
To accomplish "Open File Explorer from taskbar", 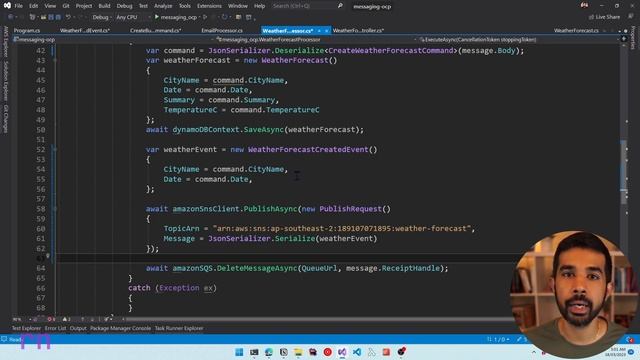I will (298, 352).
